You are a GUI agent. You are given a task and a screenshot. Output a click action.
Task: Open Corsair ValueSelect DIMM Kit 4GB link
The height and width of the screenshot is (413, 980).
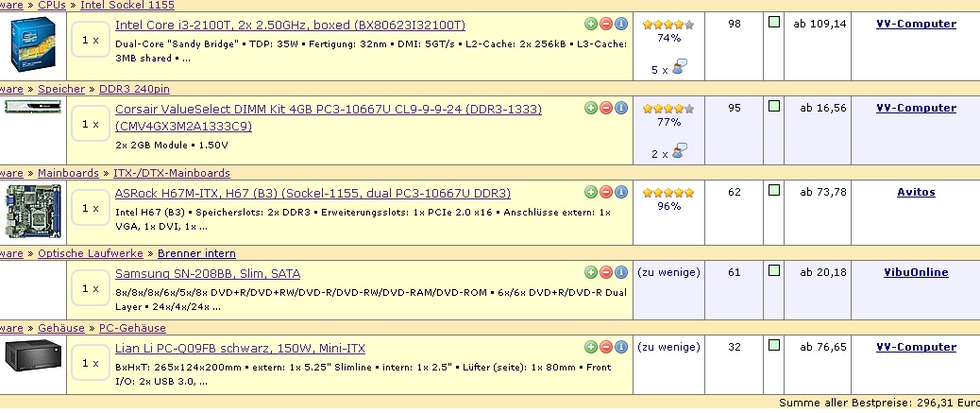click(329, 117)
